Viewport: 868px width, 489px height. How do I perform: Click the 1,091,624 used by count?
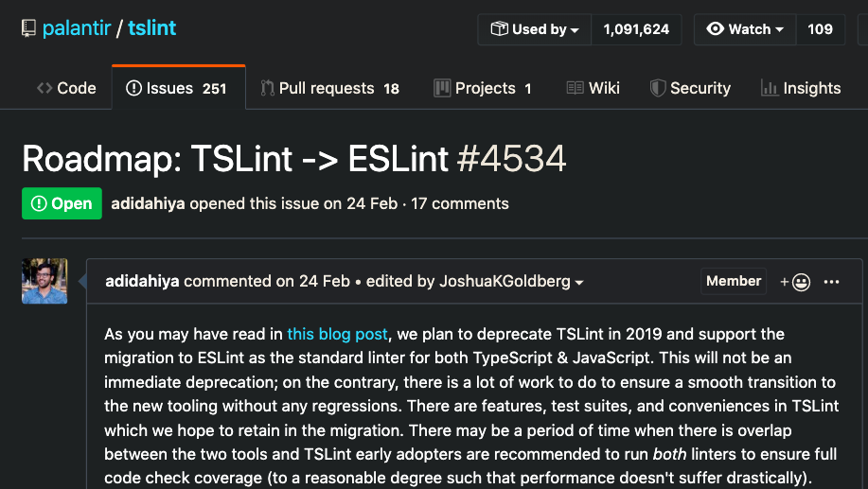click(x=637, y=29)
